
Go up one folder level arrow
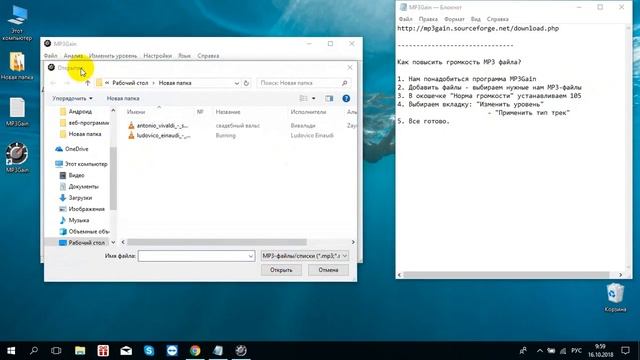(x=87, y=83)
